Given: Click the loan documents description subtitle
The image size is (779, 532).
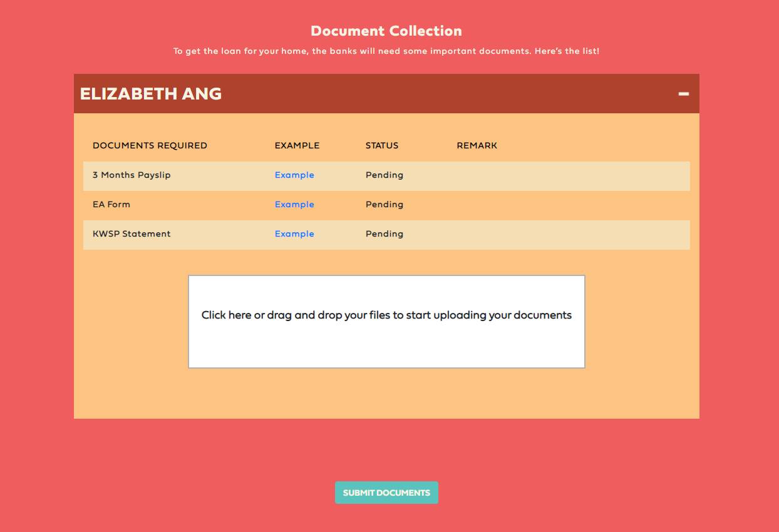Looking at the screenshot, I should tap(386, 51).
